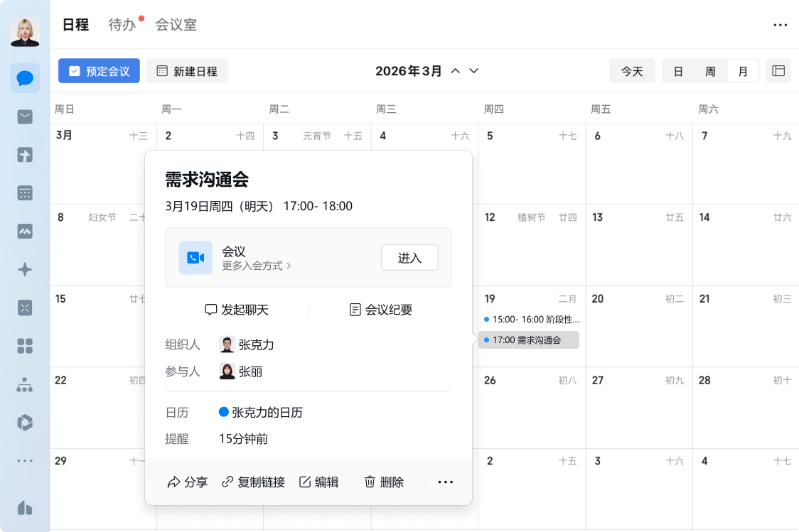This screenshot has width=799, height=532.
Task: Go to next month with down chevron
Action: coord(474,71)
